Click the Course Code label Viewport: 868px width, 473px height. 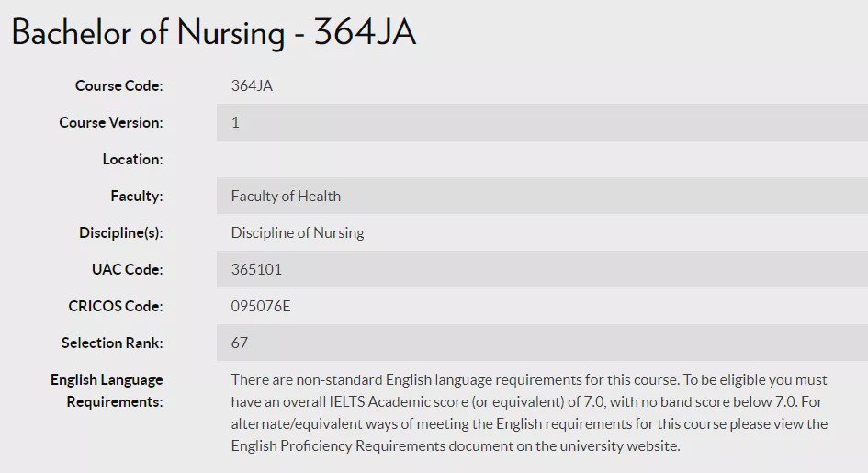(x=118, y=85)
